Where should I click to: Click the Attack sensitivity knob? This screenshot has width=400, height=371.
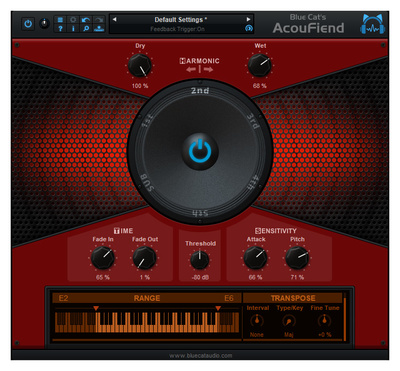click(256, 258)
